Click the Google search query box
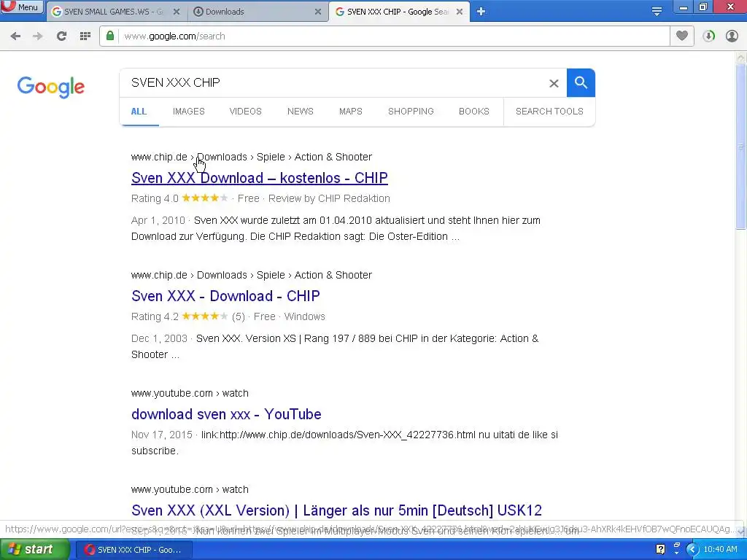Screen dimensions: 747x560 (x=333, y=83)
